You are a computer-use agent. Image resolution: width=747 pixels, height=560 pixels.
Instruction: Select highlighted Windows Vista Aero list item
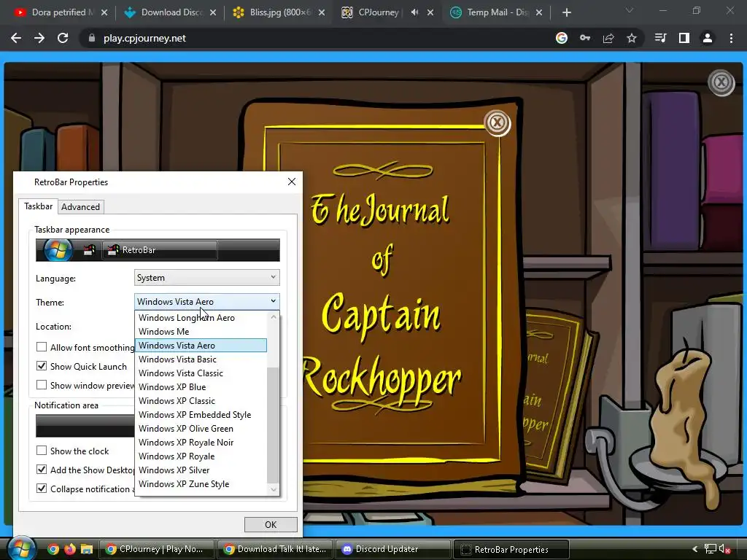pyautogui.click(x=201, y=345)
